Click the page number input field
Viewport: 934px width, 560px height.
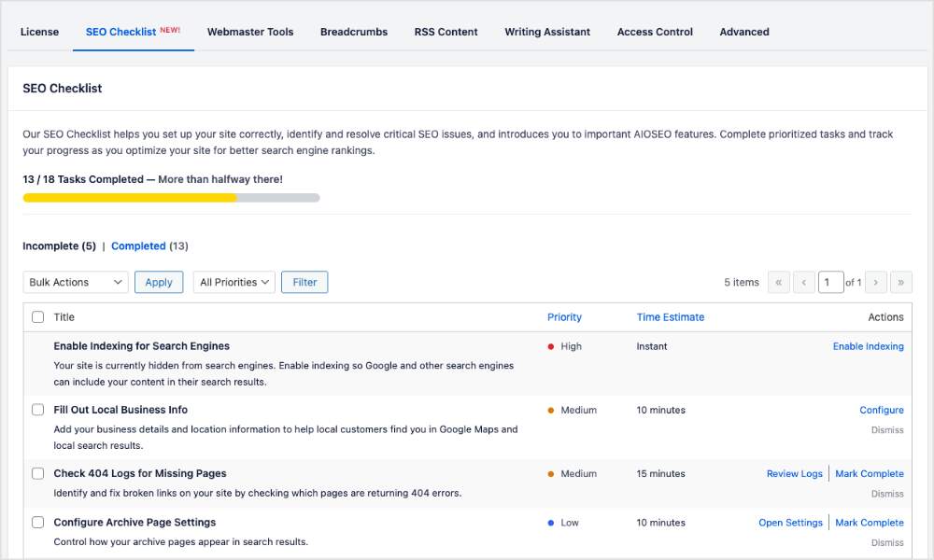(830, 282)
